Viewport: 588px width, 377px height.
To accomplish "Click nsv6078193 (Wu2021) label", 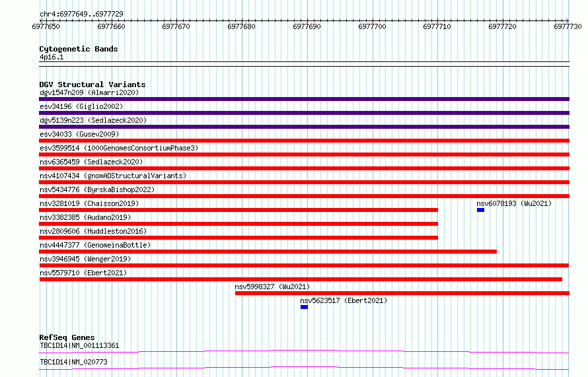I will (x=514, y=203).
